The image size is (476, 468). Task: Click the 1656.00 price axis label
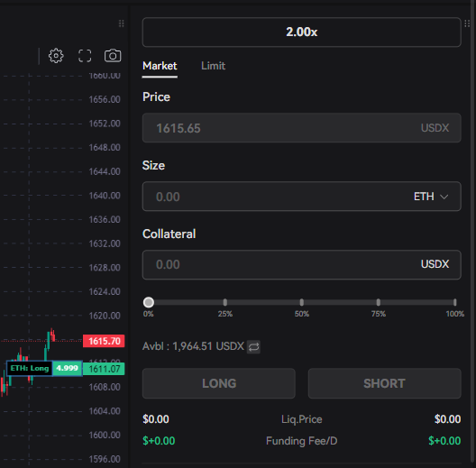[105, 99]
